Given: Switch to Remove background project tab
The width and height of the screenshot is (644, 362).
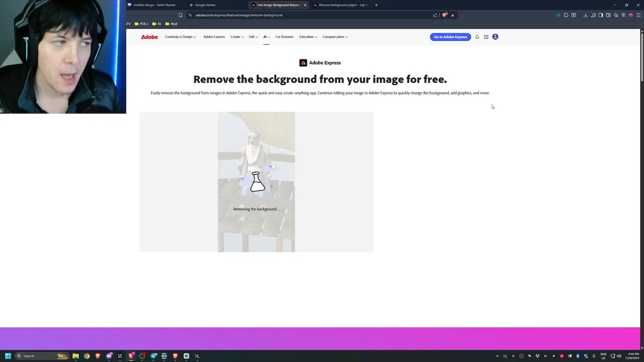Looking at the screenshot, I should 341,5.
